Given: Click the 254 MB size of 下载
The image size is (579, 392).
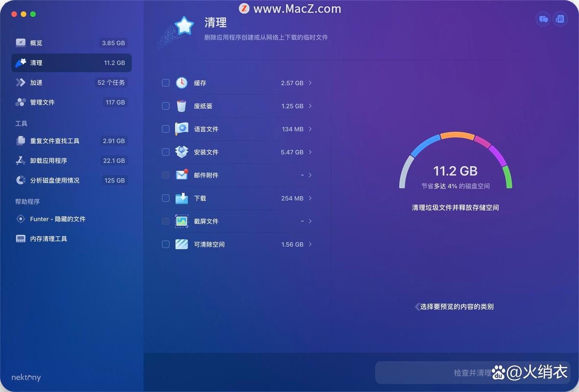Looking at the screenshot, I should click(292, 198).
